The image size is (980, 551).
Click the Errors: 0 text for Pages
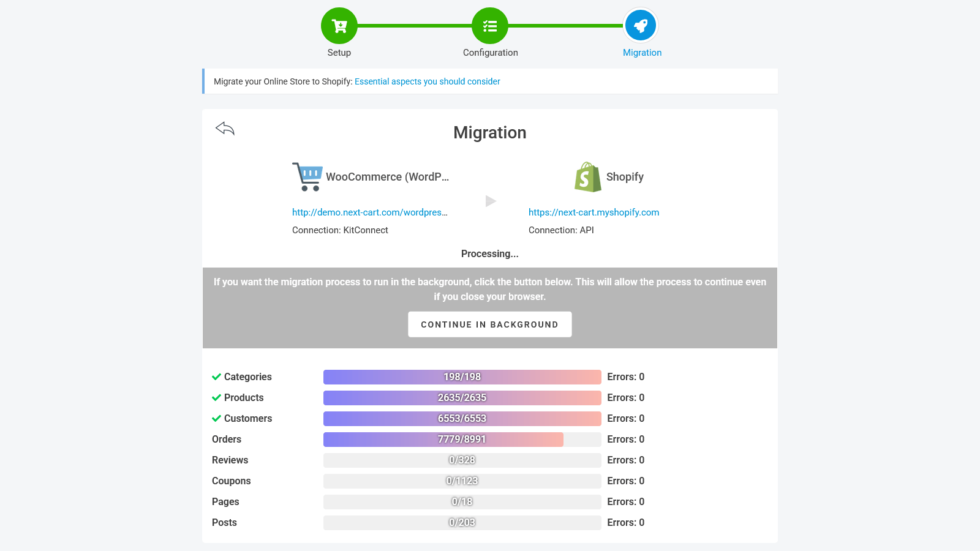pyautogui.click(x=626, y=502)
